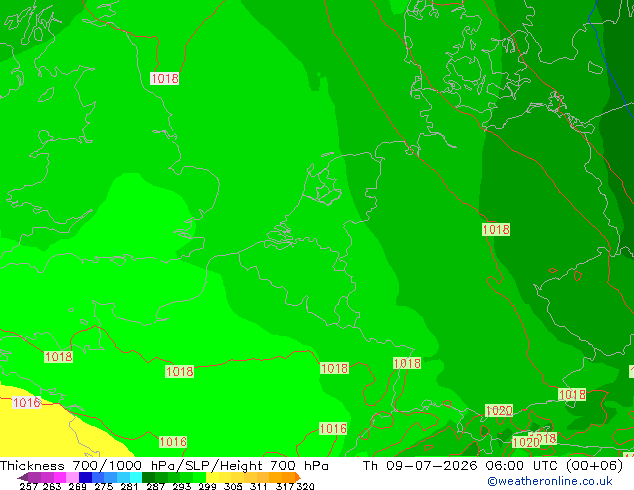Click the pale pink legend swatch
Viewport: 634px width, 490px height.
click(72, 477)
